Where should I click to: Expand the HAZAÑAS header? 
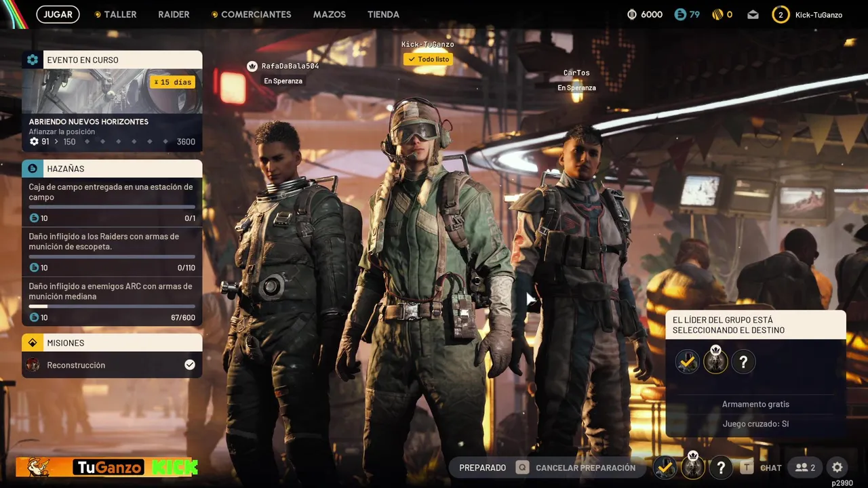point(112,168)
